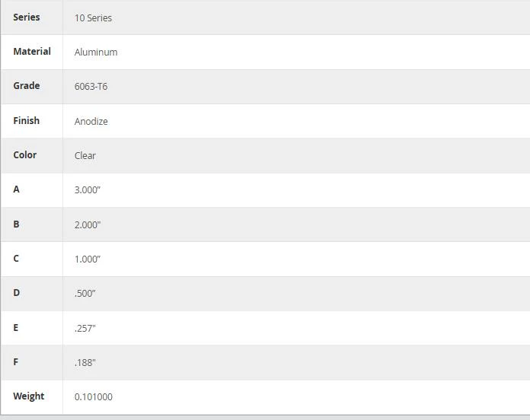Select the Aluminum material value

pos(96,52)
